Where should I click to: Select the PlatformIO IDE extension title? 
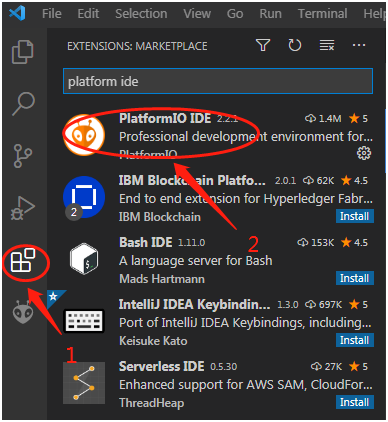[165, 118]
